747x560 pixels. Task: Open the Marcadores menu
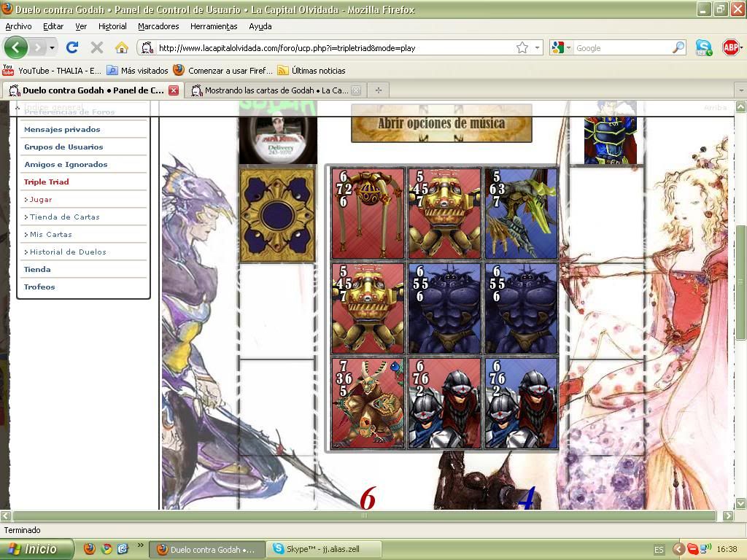[158, 27]
